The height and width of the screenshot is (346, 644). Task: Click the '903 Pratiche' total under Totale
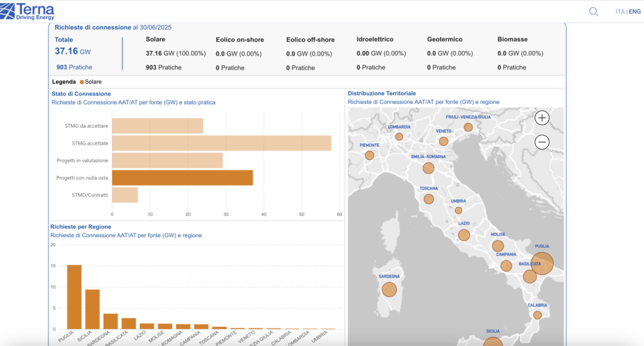coord(74,67)
